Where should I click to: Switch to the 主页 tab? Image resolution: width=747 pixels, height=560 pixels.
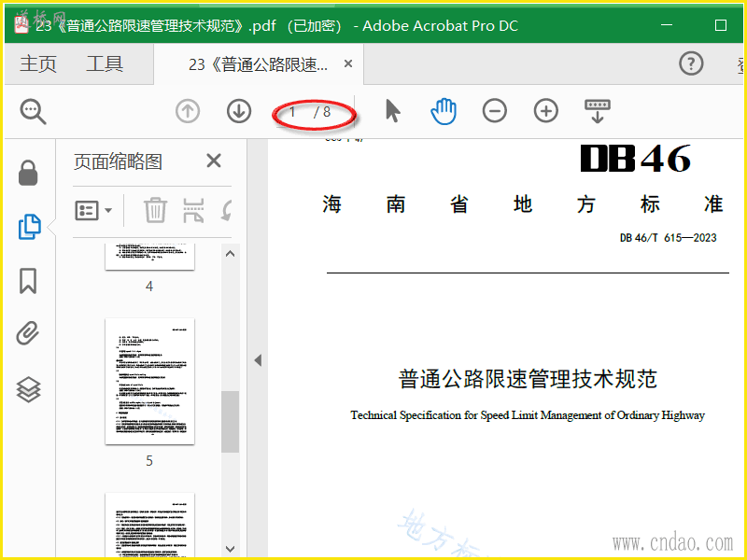pos(38,63)
